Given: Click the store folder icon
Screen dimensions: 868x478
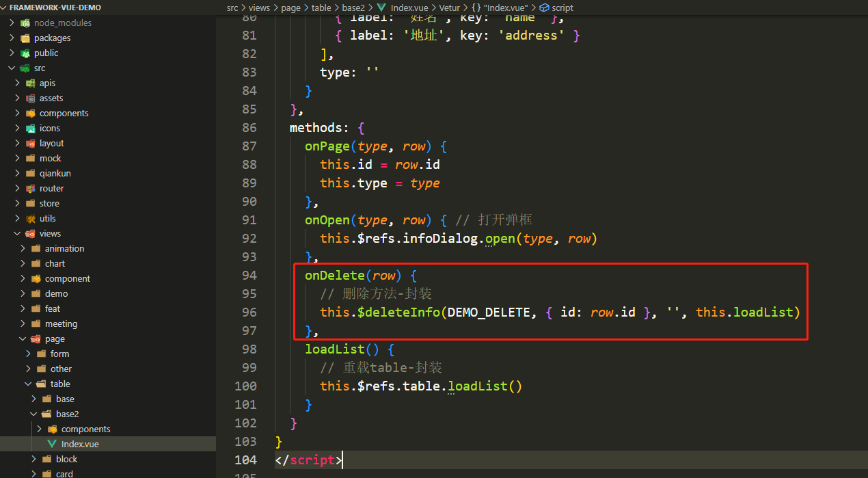Looking at the screenshot, I should pos(31,203).
